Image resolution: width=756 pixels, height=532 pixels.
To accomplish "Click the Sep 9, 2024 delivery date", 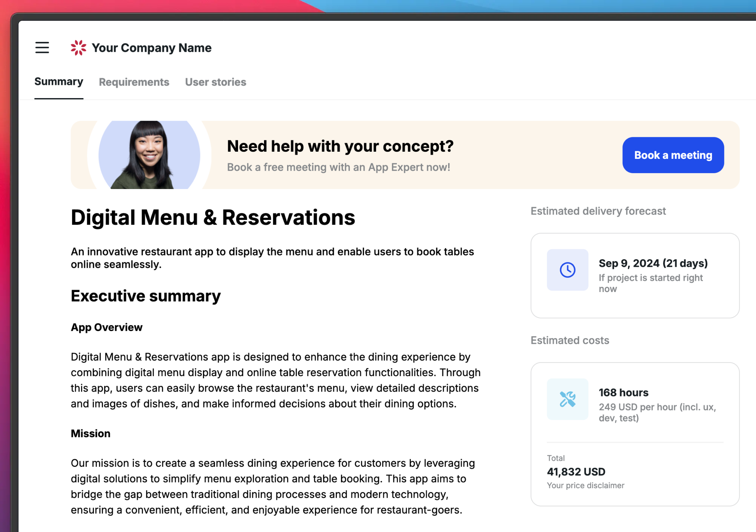I will (653, 263).
